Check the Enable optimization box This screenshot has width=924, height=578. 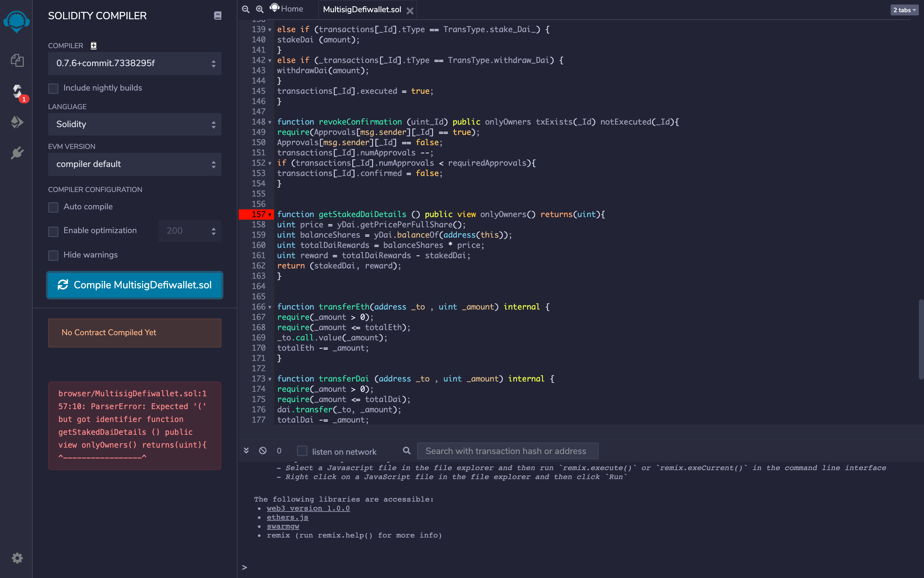pos(54,231)
